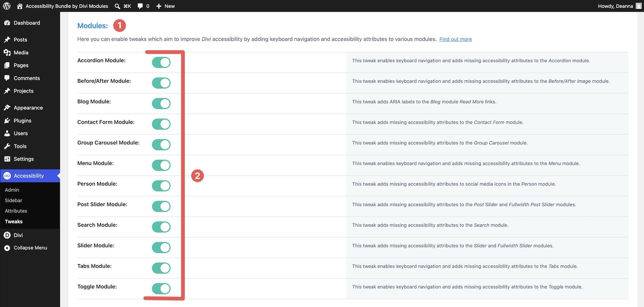Click the home icon in admin bar
Image resolution: width=644 pixels, height=307 pixels.
(x=20, y=6)
